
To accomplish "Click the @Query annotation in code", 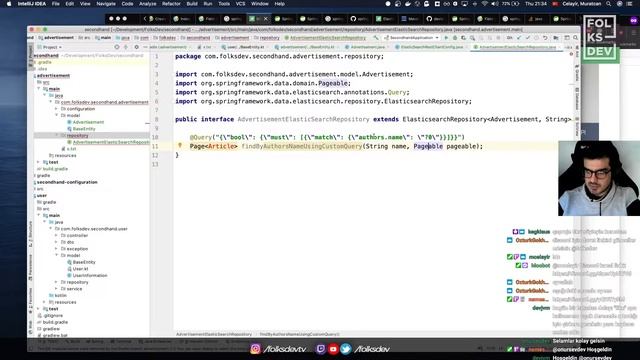I will click(x=201, y=137).
